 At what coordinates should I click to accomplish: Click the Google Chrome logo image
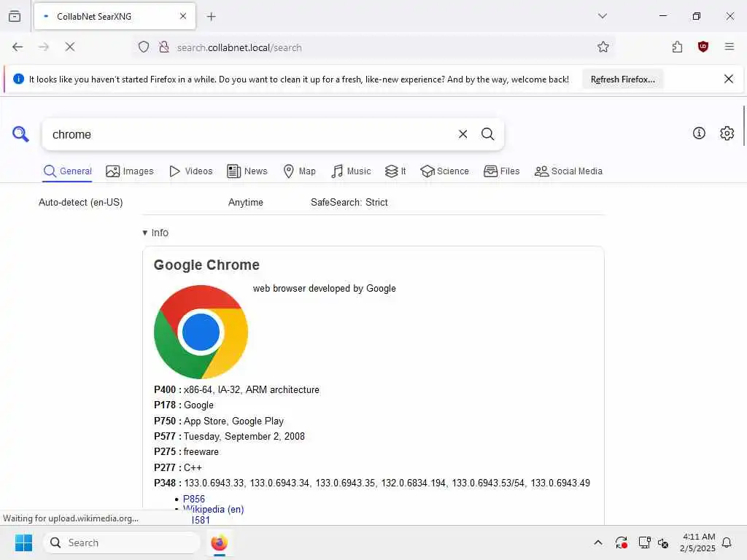click(x=201, y=332)
